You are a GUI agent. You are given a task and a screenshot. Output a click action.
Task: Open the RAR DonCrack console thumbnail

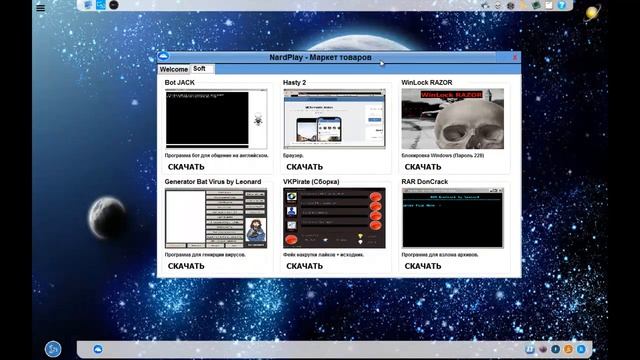point(453,218)
